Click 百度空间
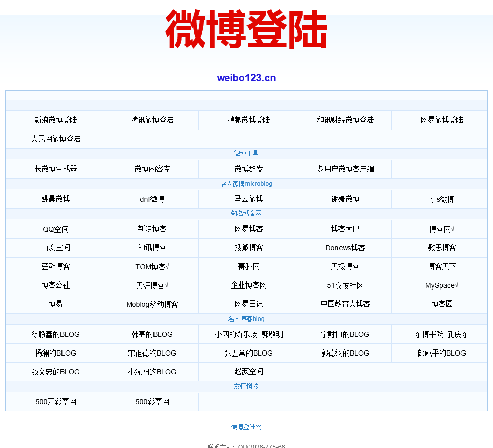Image resolution: width=493 pixels, height=448 pixels. click(x=55, y=248)
